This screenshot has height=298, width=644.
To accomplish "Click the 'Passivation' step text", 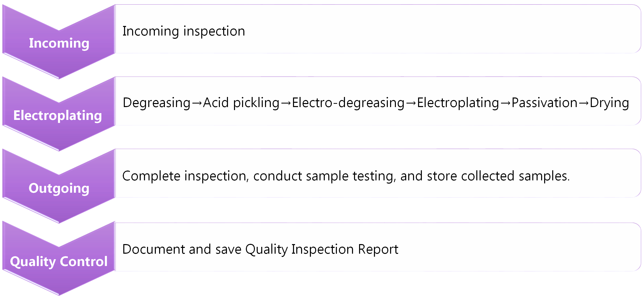I will tap(544, 103).
